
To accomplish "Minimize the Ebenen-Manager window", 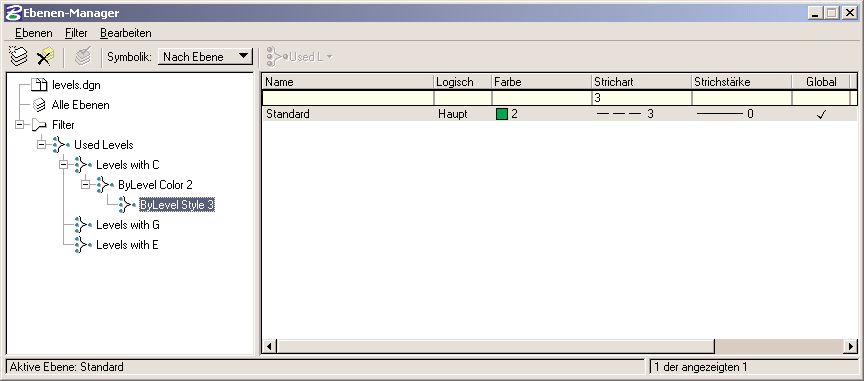I will click(816, 13).
